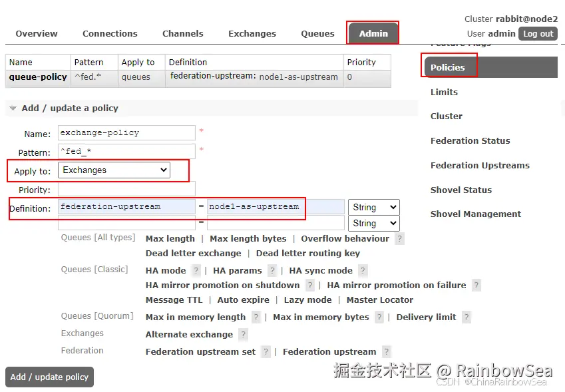Open the queue-policy entry in table
Screen dimensions: 565x392
(x=38, y=77)
